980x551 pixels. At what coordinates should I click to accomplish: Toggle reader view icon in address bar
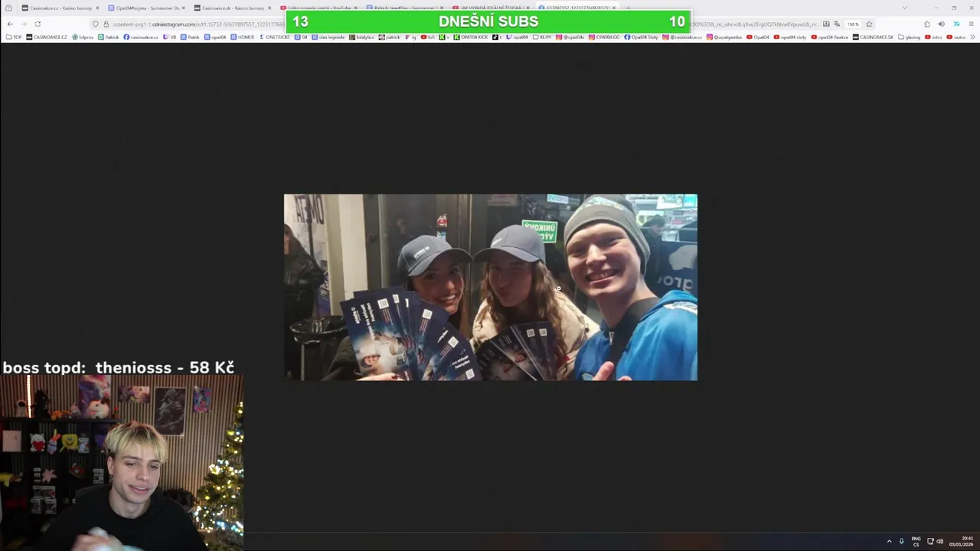(x=826, y=24)
